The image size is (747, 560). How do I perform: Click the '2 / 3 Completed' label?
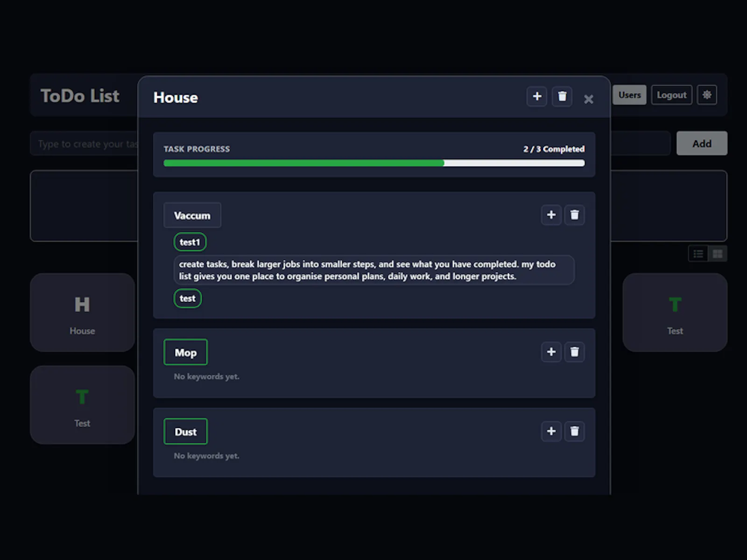click(554, 149)
